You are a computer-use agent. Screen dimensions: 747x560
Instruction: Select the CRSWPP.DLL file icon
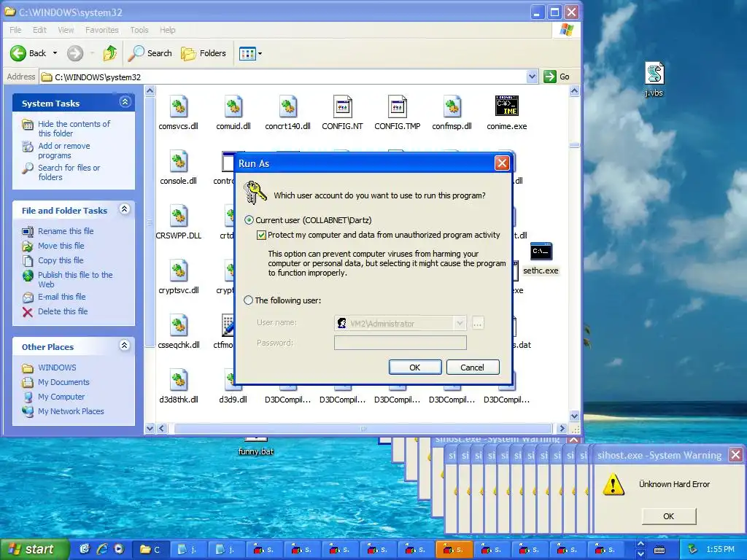[179, 216]
